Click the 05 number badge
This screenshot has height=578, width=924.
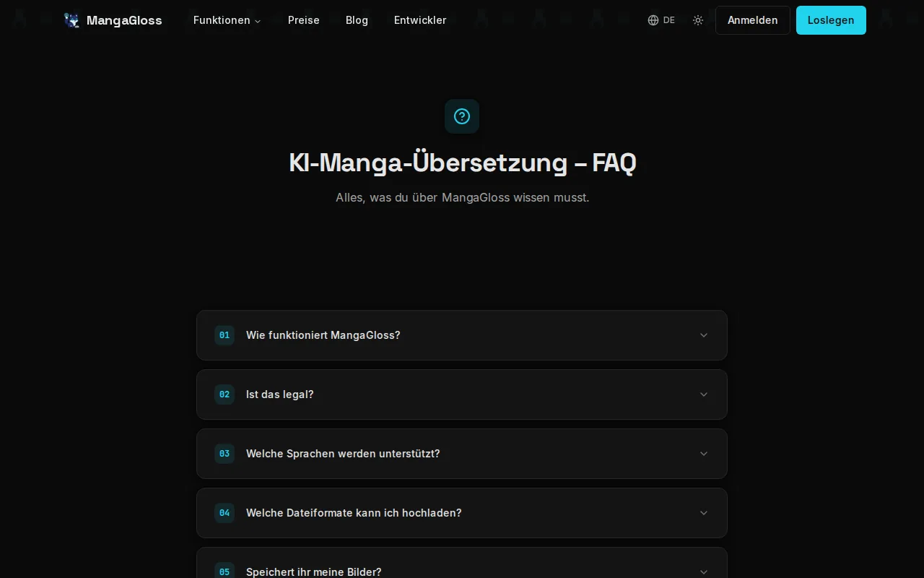click(225, 570)
